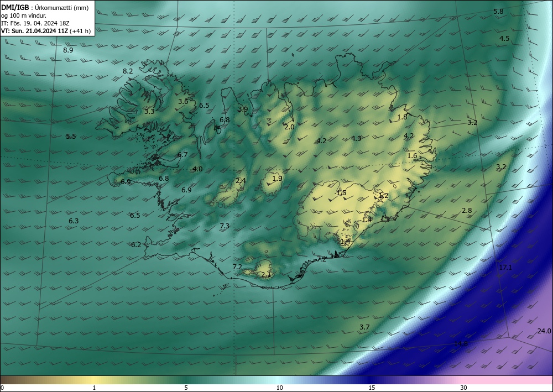Viewport: 553px width, 392px height.
Task: Click the '(+41 h)' forecast offset
Action: click(80, 31)
